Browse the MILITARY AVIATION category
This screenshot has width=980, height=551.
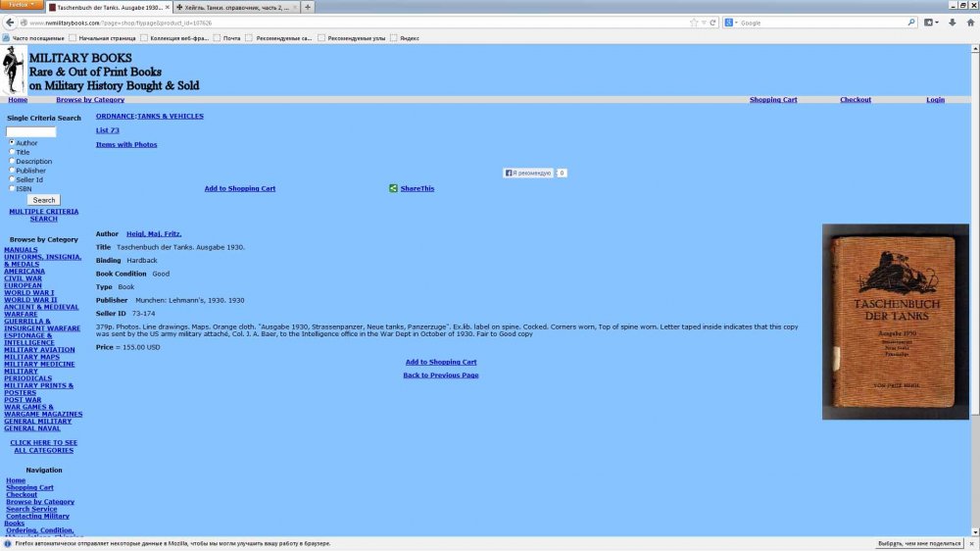point(39,350)
